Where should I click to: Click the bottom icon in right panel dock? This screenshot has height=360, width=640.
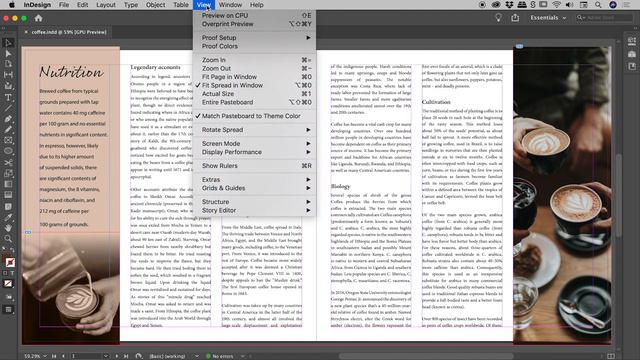click(x=632, y=66)
